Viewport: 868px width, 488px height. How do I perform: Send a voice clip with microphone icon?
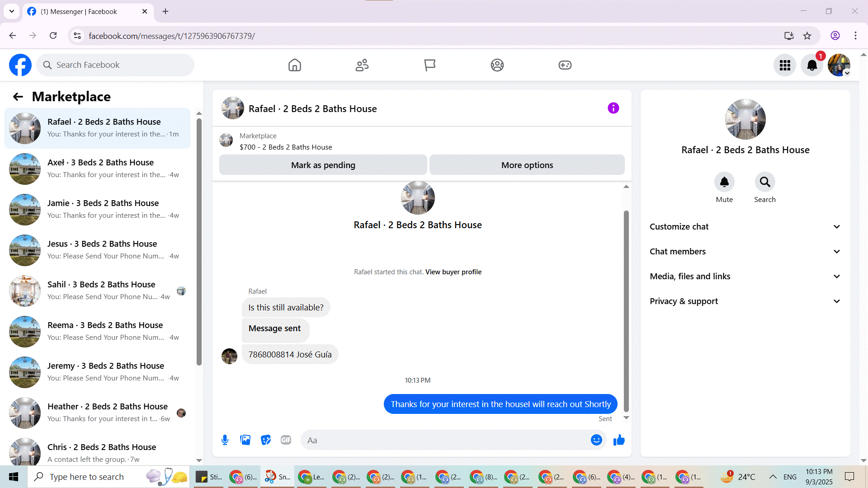click(225, 440)
